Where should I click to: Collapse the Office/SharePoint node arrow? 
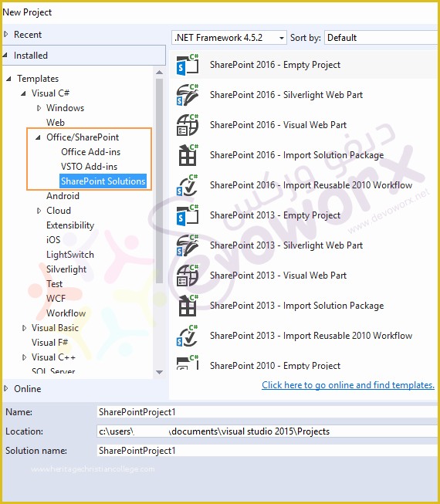(x=39, y=137)
